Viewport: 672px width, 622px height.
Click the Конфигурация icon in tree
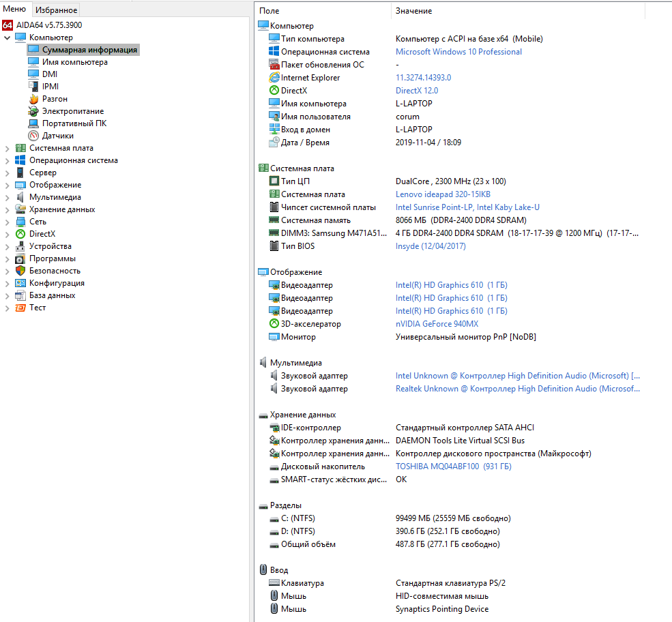coord(20,283)
